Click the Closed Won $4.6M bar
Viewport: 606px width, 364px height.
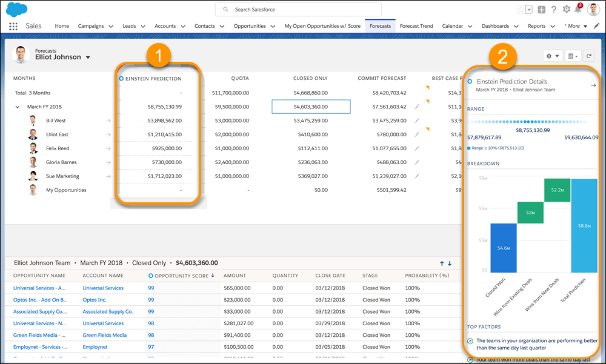pos(504,248)
